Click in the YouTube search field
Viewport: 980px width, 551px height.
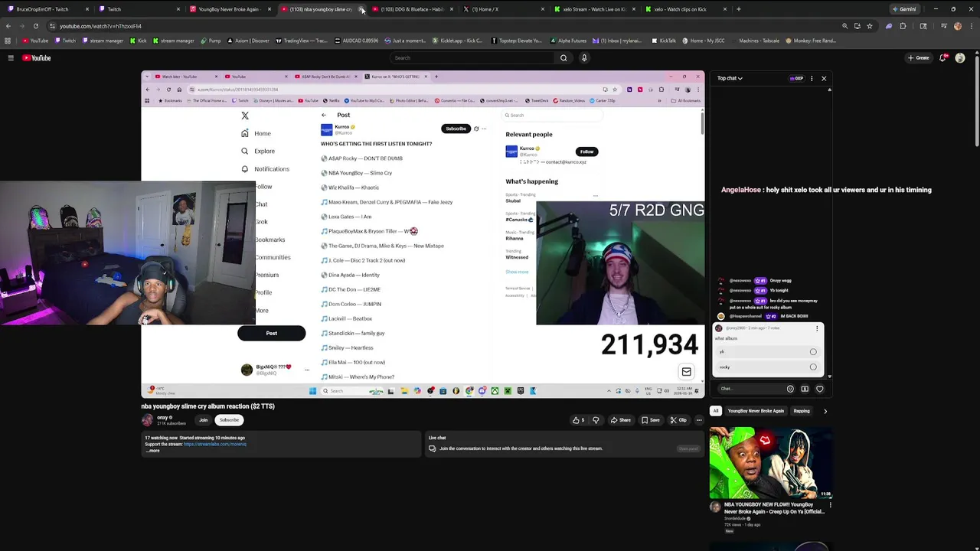click(472, 58)
